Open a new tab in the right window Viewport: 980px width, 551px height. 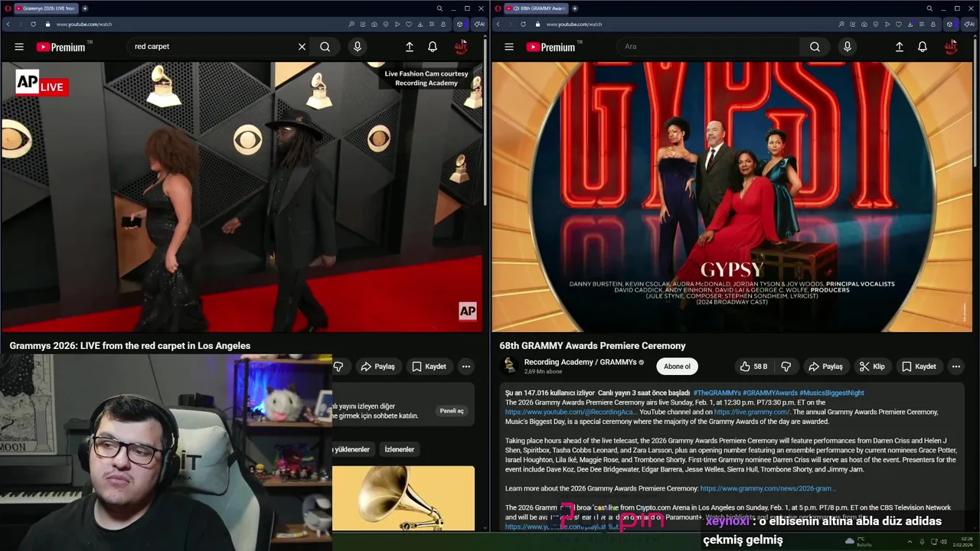pyautogui.click(x=575, y=8)
